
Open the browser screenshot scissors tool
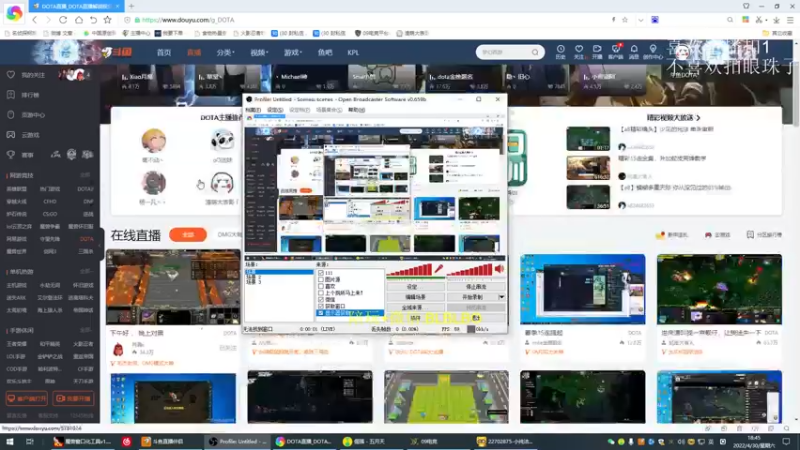[x=759, y=20]
